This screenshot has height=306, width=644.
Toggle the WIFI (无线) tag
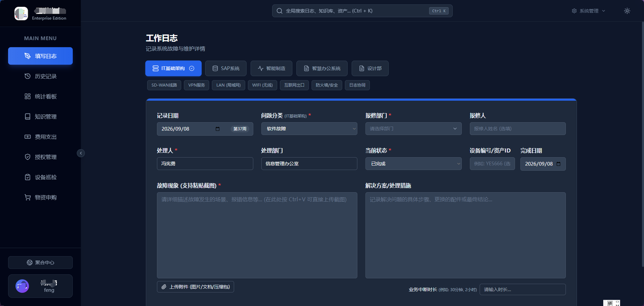(x=262, y=85)
